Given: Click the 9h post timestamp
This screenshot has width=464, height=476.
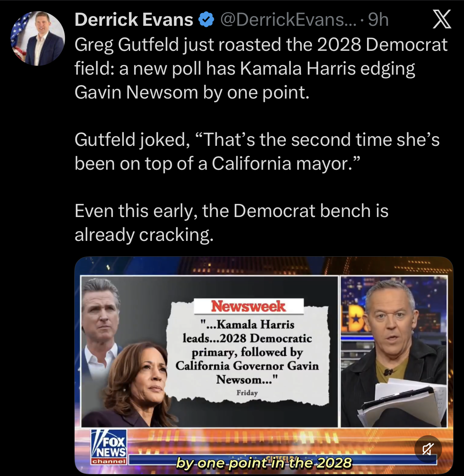Looking at the screenshot, I should pyautogui.click(x=378, y=20).
